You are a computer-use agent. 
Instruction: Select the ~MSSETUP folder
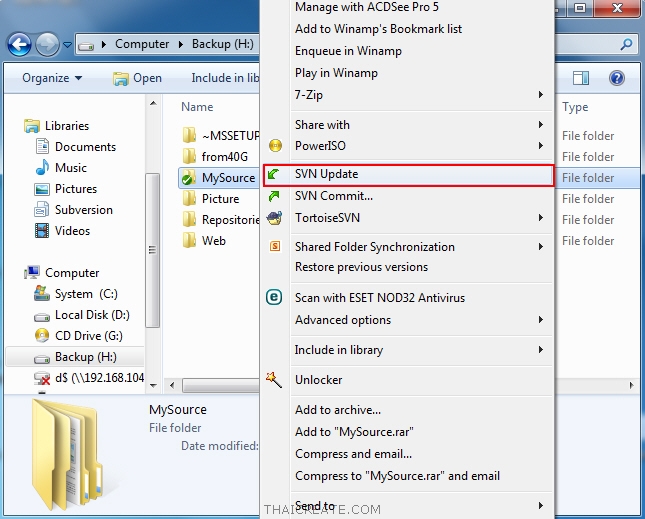click(220, 135)
